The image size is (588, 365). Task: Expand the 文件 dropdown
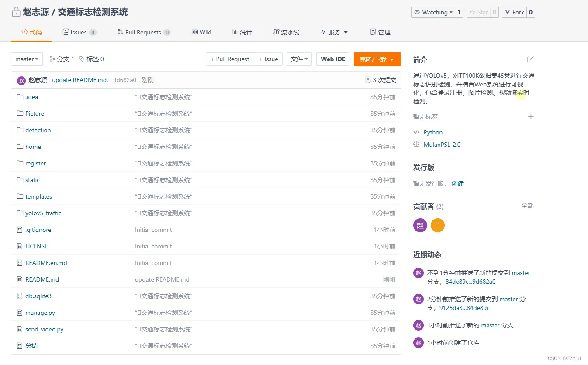pos(299,59)
